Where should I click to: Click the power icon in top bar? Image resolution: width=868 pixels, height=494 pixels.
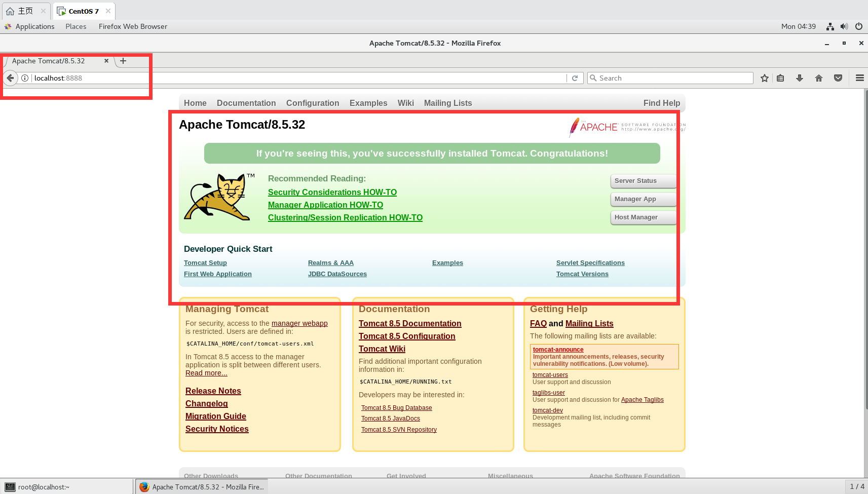tap(859, 26)
